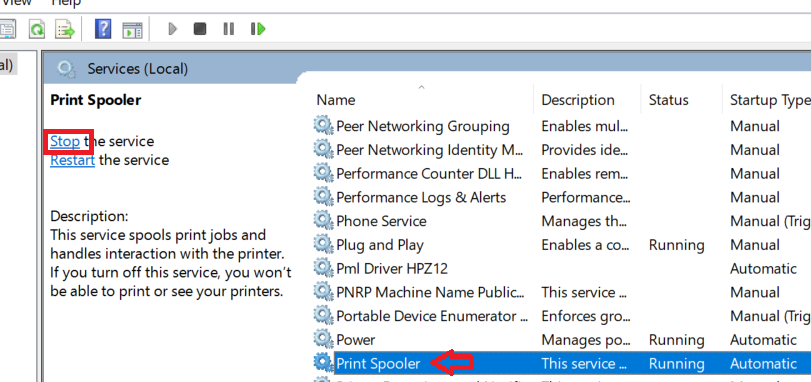
Task: Click Automatic startup type of Pml Driver HPZ12
Action: click(x=763, y=269)
